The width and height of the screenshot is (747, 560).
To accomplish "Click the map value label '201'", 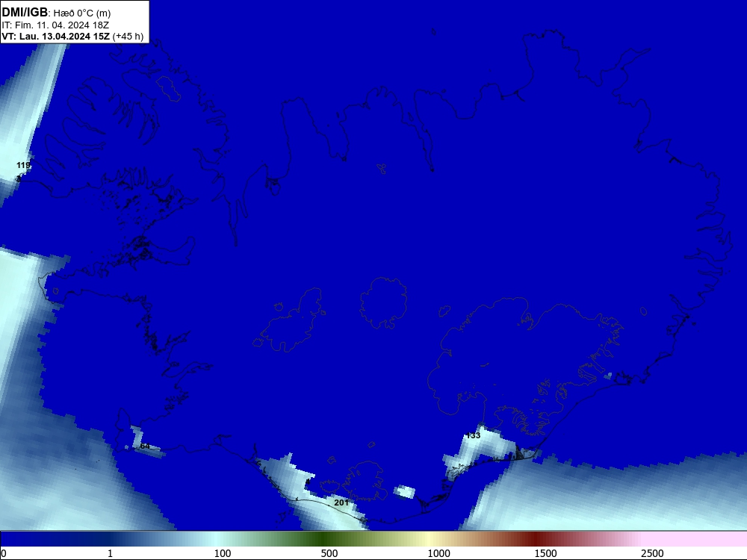I will pyautogui.click(x=341, y=503).
